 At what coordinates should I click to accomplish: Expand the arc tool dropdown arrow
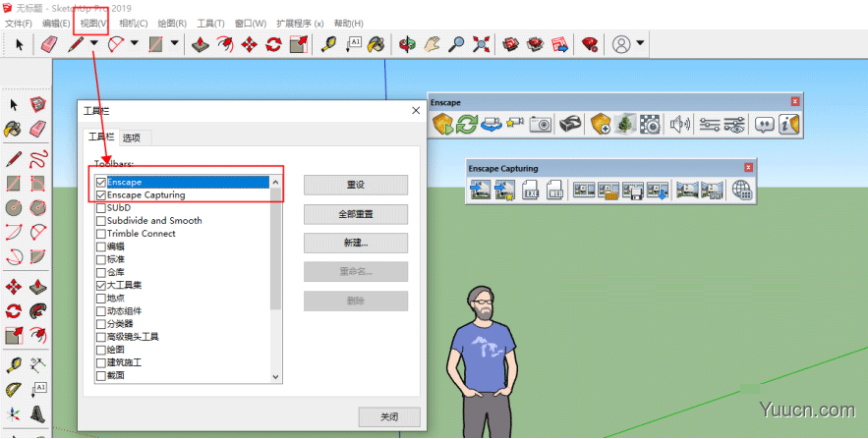[x=134, y=43]
